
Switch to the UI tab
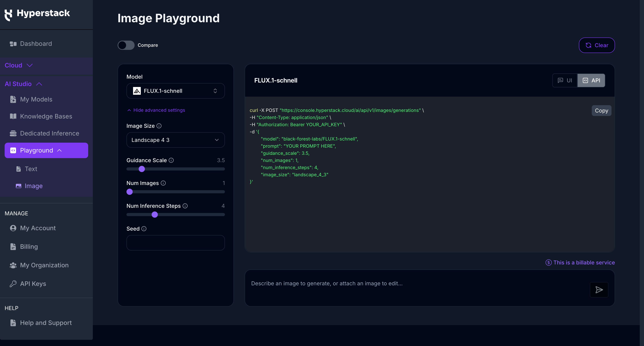tap(565, 80)
